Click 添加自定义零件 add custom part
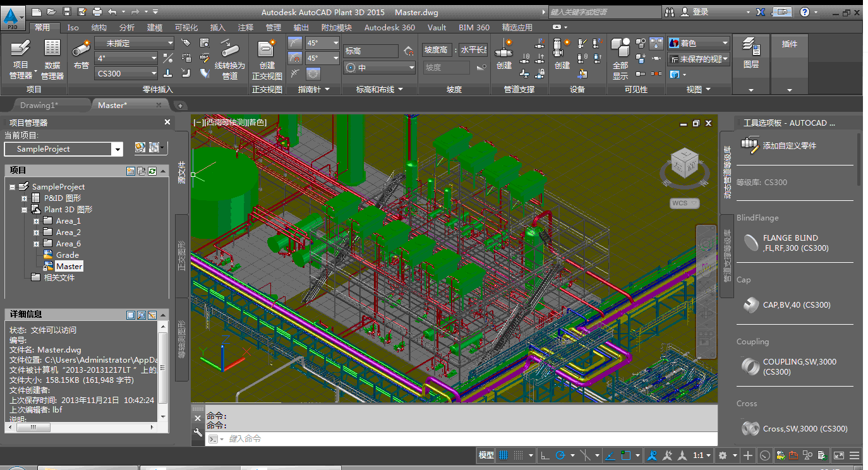The height and width of the screenshot is (470, 868). coord(789,145)
